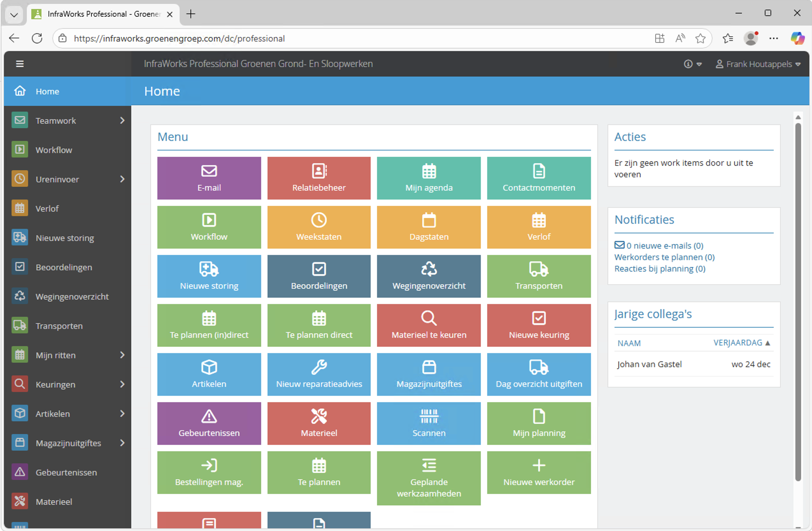The image size is (812, 531).
Task: Click Werkorders te plannen notification link
Action: (664, 257)
